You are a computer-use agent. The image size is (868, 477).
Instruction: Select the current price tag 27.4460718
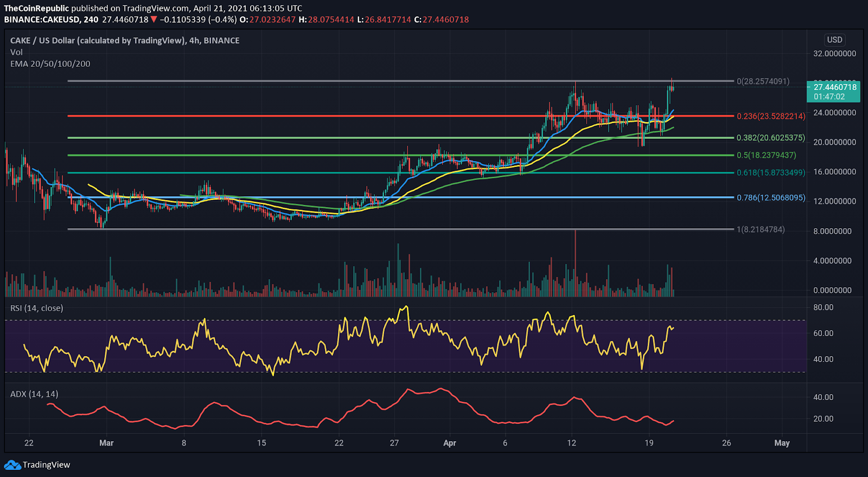click(835, 87)
